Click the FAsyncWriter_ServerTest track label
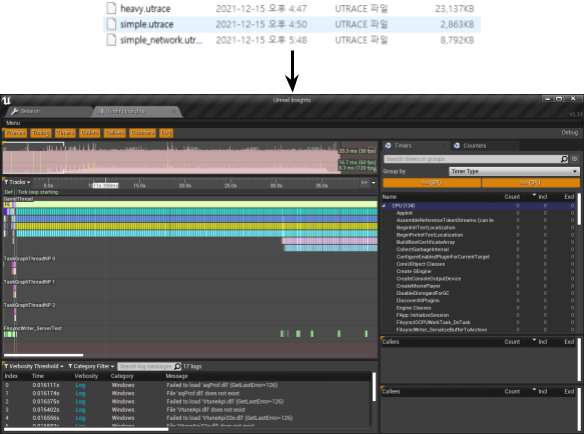This screenshot has height=434, width=584. click(x=33, y=328)
